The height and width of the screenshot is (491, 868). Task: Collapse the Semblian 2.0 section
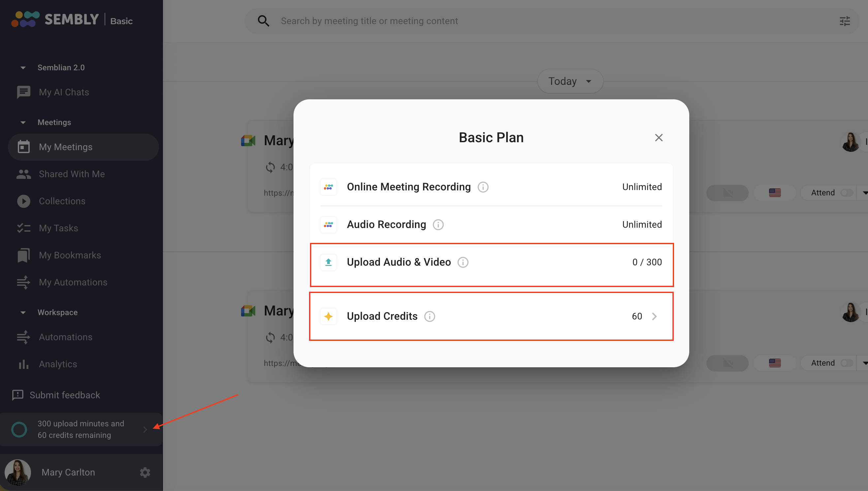[23, 68]
